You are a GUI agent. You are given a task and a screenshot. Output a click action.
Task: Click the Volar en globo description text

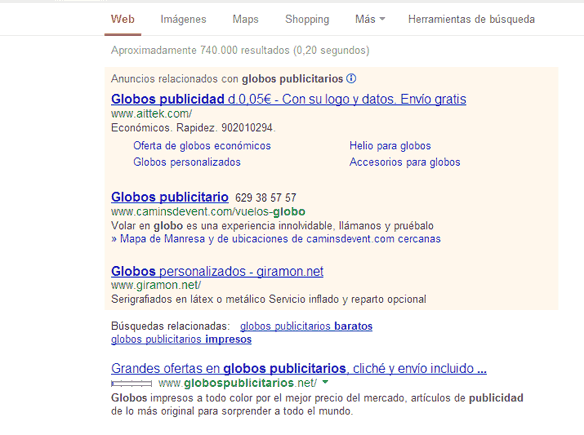tap(272, 226)
